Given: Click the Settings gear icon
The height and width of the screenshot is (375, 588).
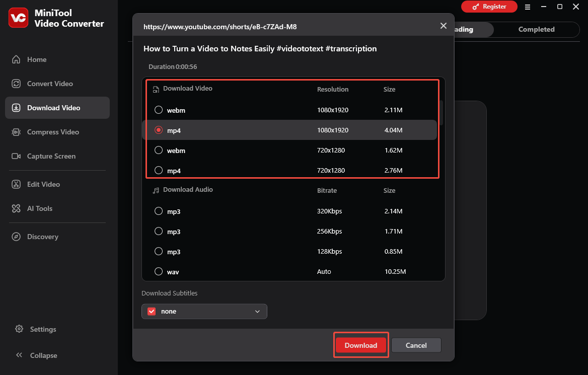Looking at the screenshot, I should [19, 329].
